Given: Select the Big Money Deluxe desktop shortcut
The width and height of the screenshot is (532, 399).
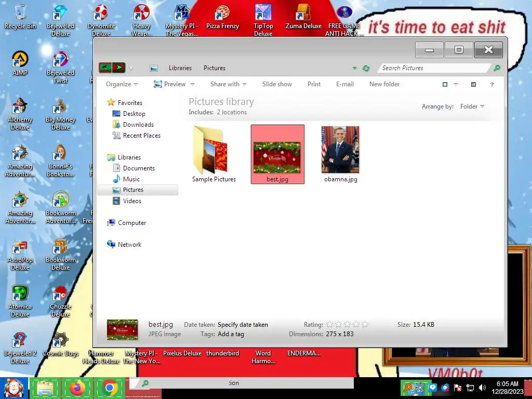Looking at the screenshot, I should coord(60,114).
